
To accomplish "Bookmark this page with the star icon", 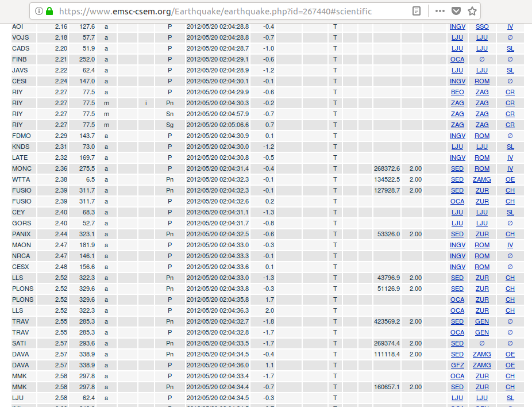I will pyautogui.click(x=472, y=11).
